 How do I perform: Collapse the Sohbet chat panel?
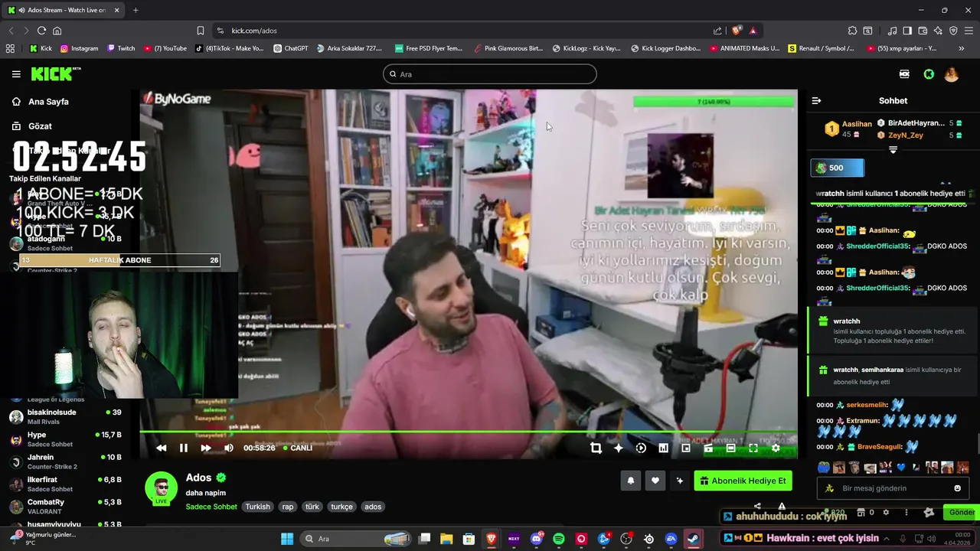(x=816, y=101)
